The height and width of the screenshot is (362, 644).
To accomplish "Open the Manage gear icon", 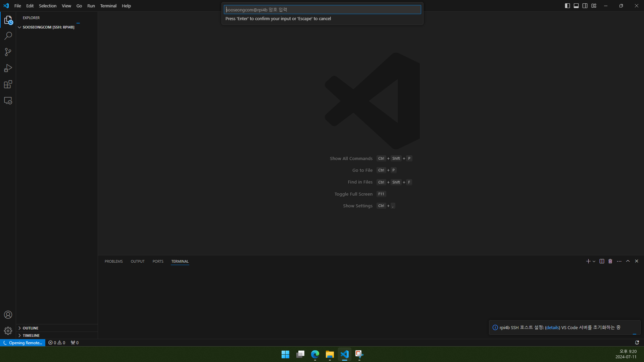I will pos(8,331).
